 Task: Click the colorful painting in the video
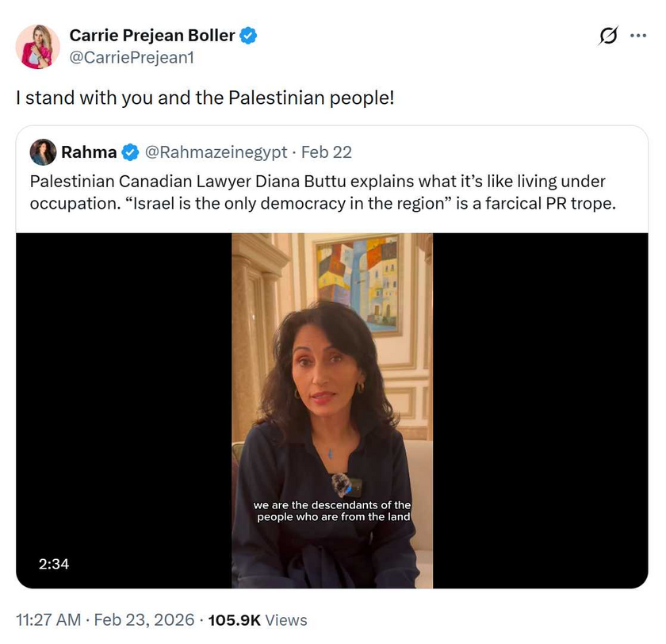point(357,283)
